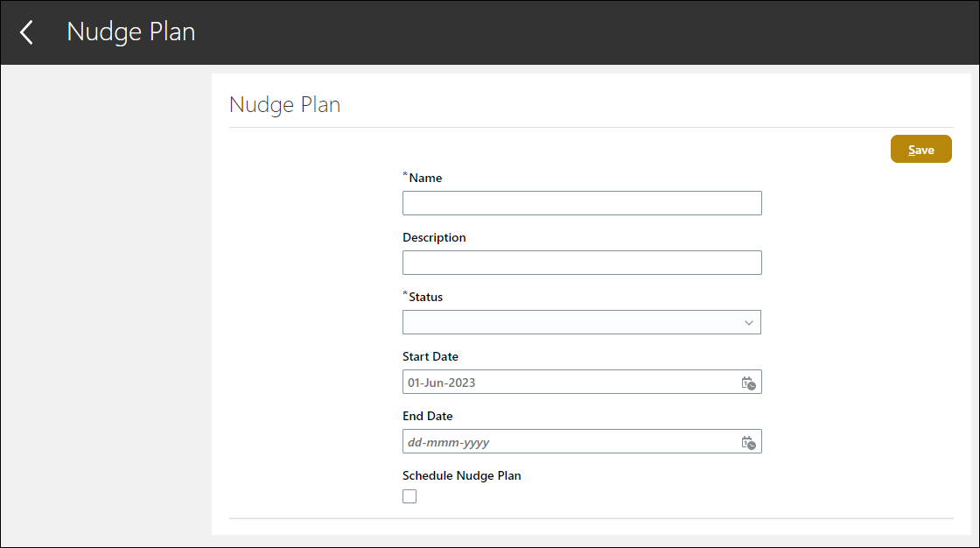This screenshot has height=548, width=980.
Task: Check the box under Schedule Nudge Plan
Action: (x=409, y=495)
